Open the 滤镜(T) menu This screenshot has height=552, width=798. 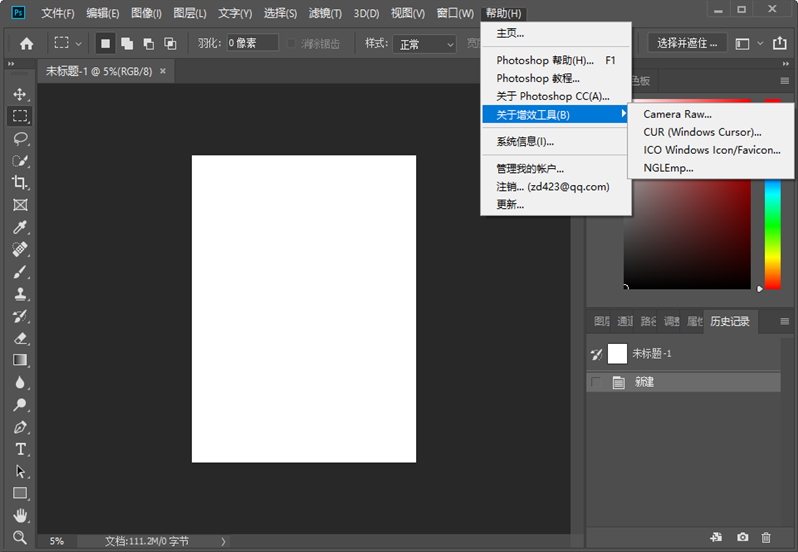[x=325, y=13]
